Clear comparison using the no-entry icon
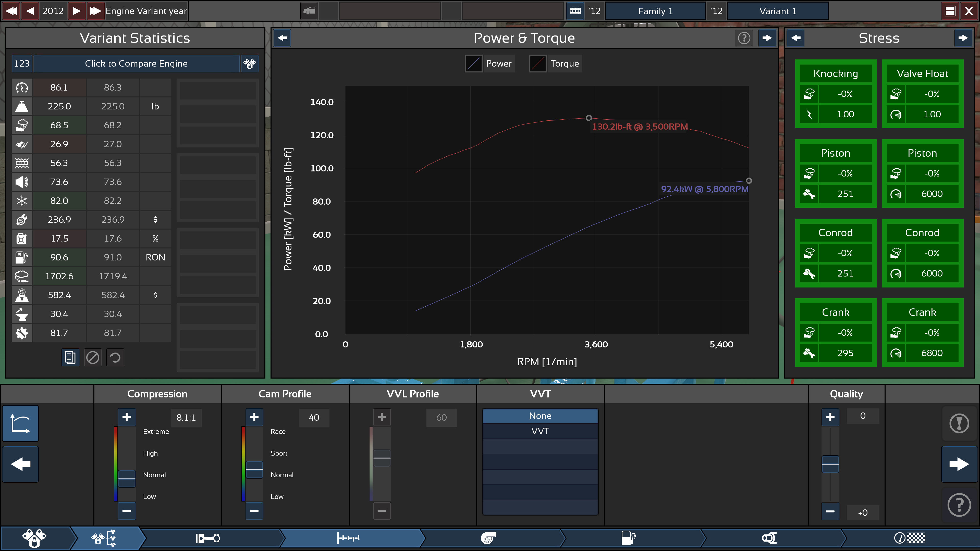Screen dimensions: 980x551 click(x=92, y=357)
